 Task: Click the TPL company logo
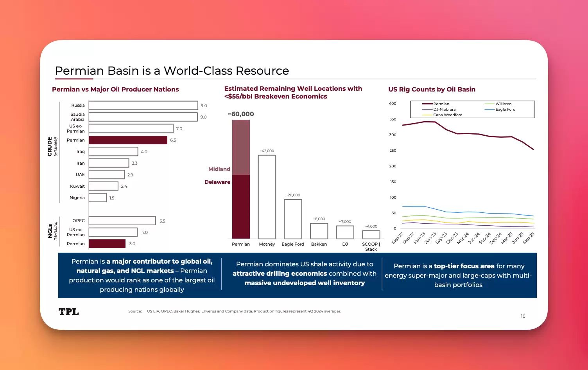pos(68,312)
